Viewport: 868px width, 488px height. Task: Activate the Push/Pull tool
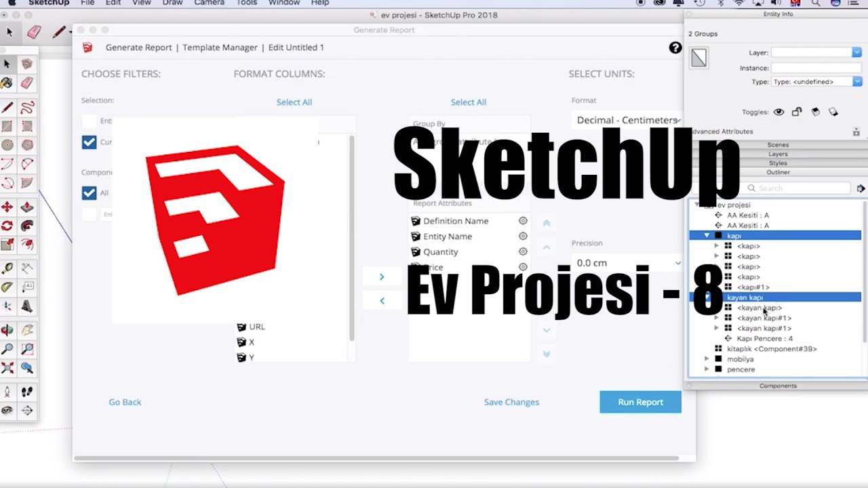point(27,207)
